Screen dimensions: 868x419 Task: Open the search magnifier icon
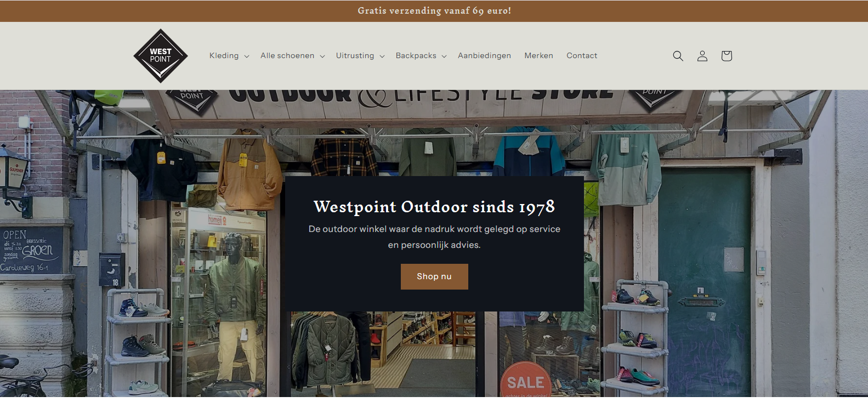click(x=678, y=56)
